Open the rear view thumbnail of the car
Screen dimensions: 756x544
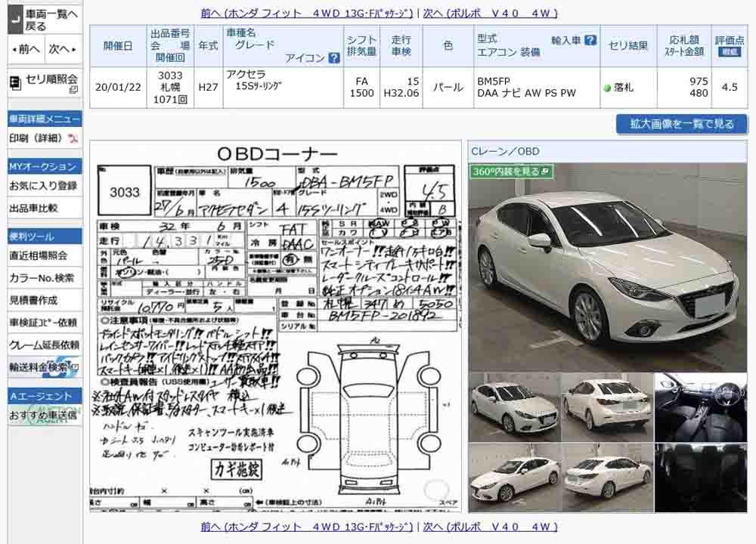[x=608, y=407]
